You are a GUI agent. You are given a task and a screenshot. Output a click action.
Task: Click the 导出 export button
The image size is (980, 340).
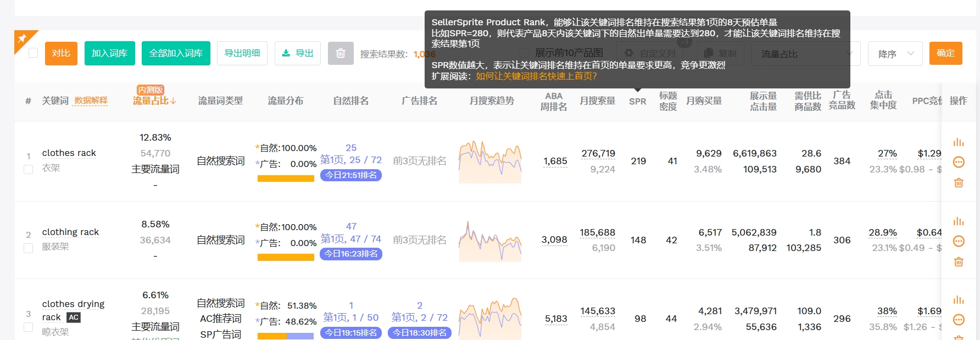[x=298, y=53]
